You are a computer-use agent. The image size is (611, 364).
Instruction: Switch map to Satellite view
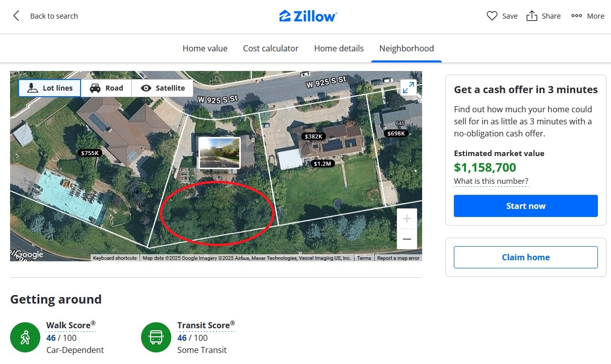pos(163,88)
